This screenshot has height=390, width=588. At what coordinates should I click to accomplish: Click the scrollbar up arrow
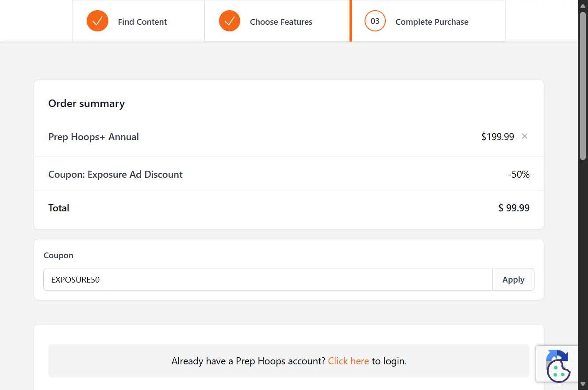583,4
